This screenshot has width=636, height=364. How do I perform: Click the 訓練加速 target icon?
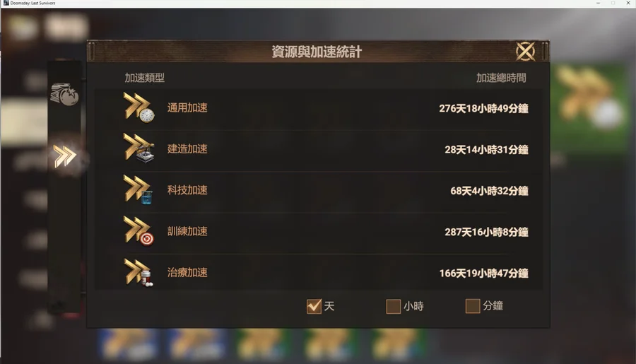pyautogui.click(x=139, y=231)
